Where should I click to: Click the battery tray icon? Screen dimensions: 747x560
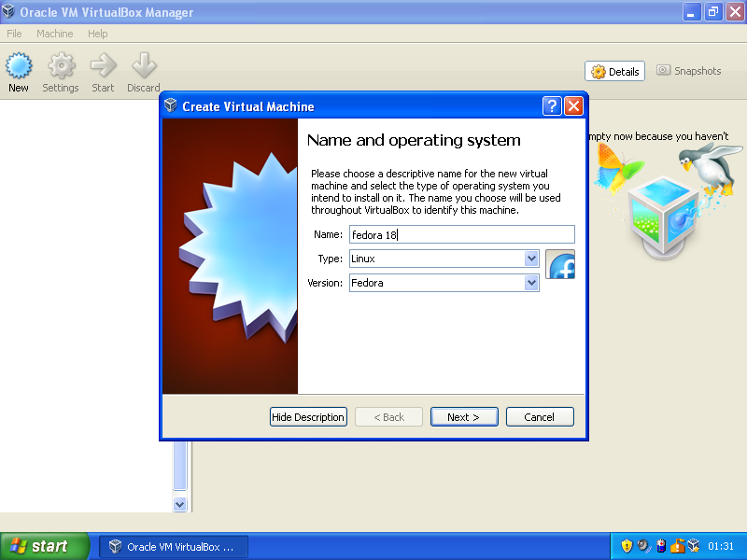coord(661,546)
